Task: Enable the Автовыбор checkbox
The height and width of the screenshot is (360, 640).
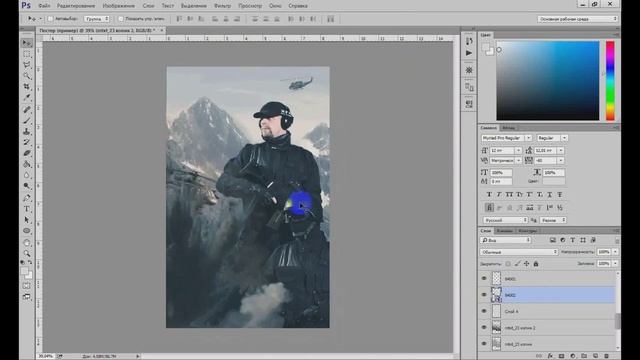Action: (51, 19)
